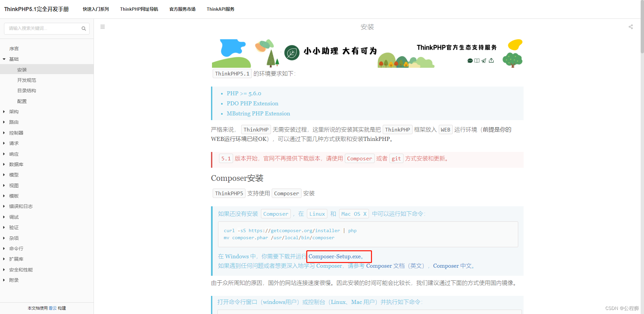The width and height of the screenshot is (644, 314).
Task: Click the banner chat bubble icon
Action: (470, 61)
